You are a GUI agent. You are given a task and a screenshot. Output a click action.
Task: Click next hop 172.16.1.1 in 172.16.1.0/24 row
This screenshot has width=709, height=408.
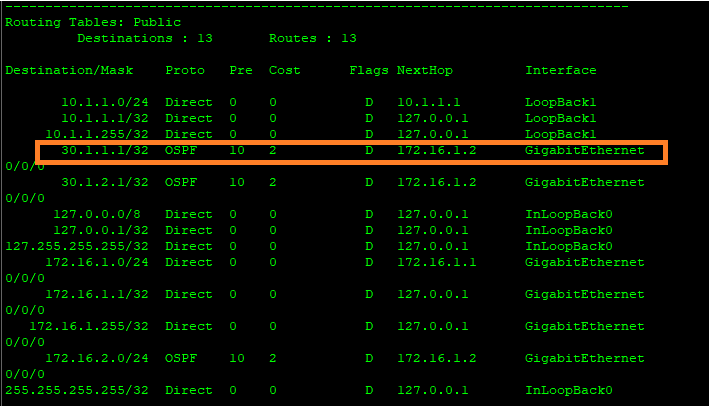[437, 263]
